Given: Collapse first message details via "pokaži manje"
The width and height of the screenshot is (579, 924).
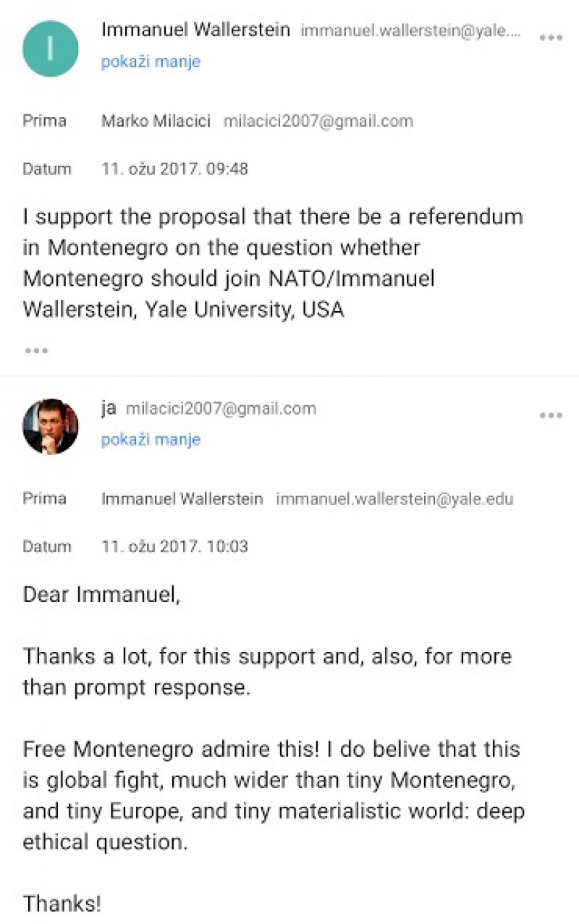Looking at the screenshot, I should pos(151,62).
